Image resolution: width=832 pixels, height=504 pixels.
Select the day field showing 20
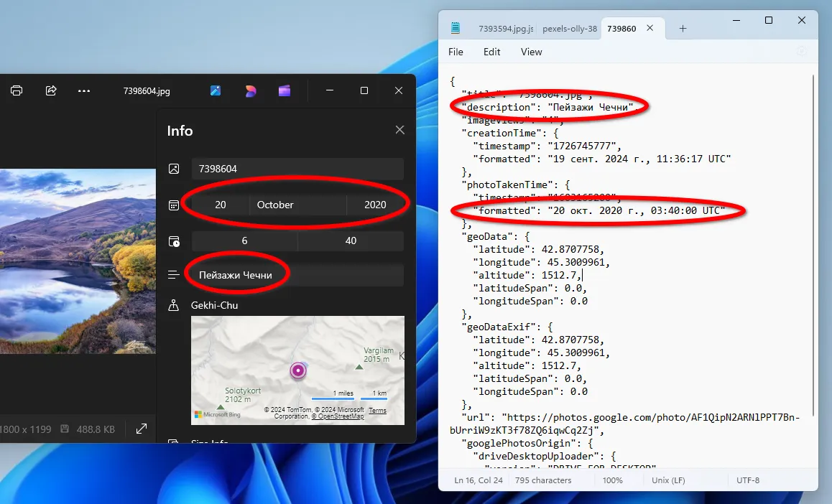(x=221, y=205)
